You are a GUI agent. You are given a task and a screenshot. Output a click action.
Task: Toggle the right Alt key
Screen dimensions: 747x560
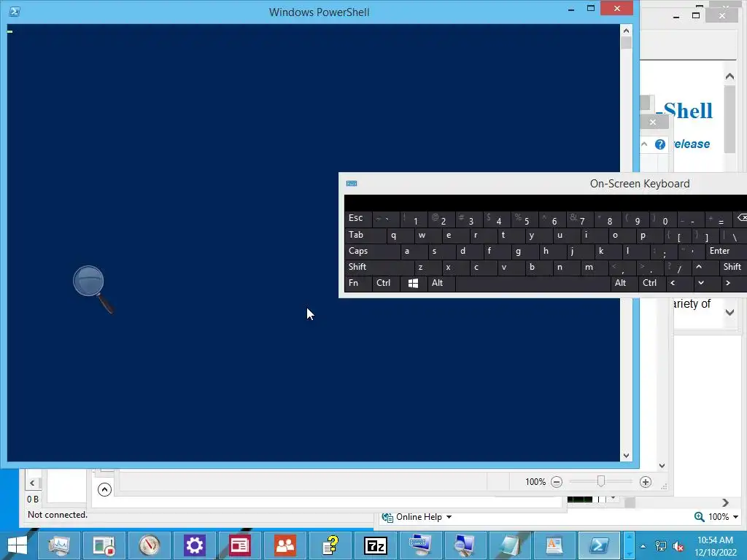[624, 284]
